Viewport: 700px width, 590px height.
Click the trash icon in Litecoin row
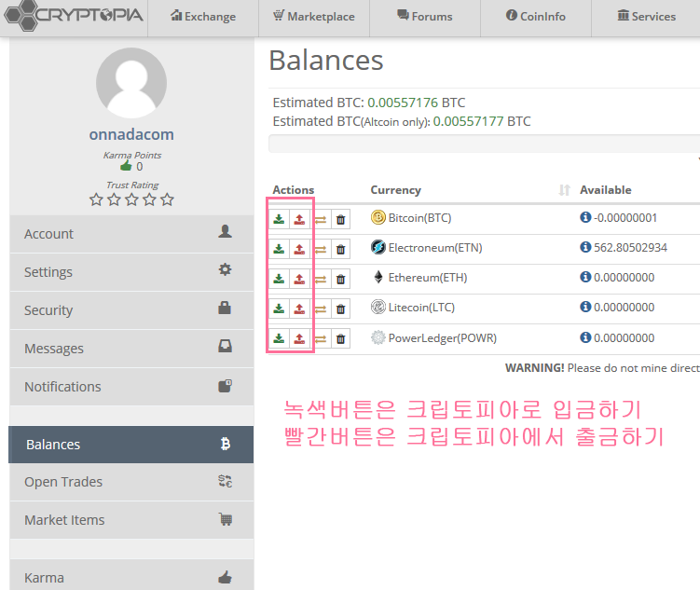pyautogui.click(x=340, y=309)
